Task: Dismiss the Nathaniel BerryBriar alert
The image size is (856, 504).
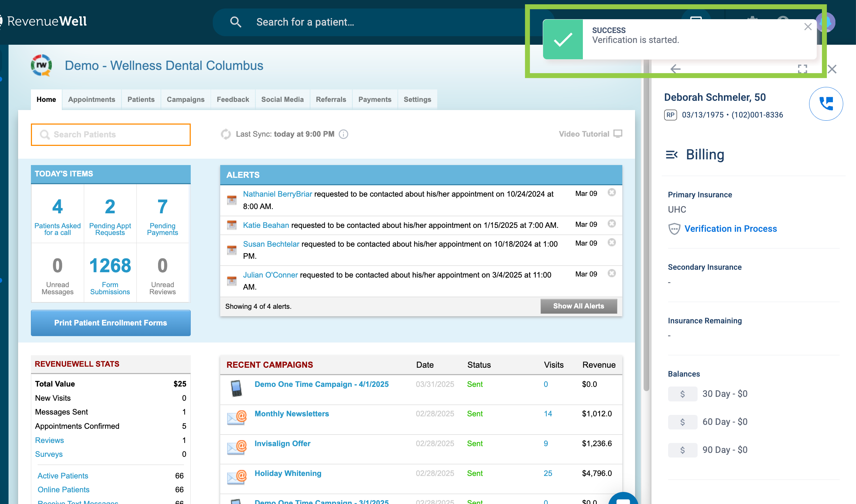Action: (611, 192)
